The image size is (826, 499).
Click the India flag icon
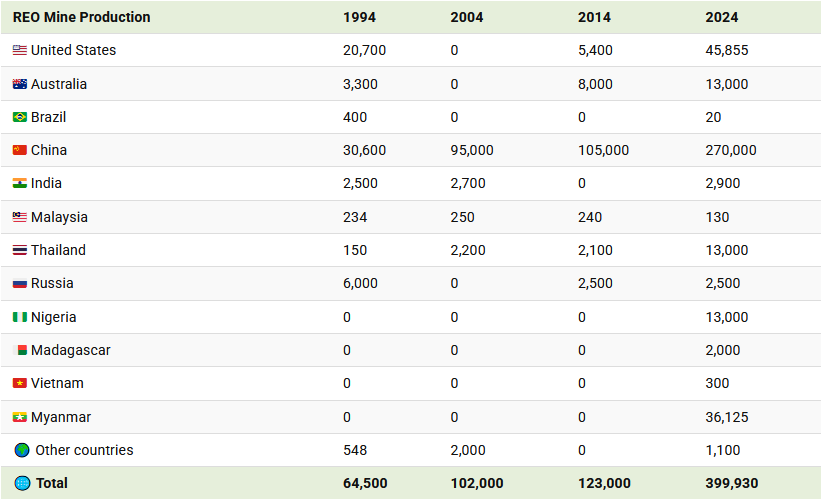(19, 183)
